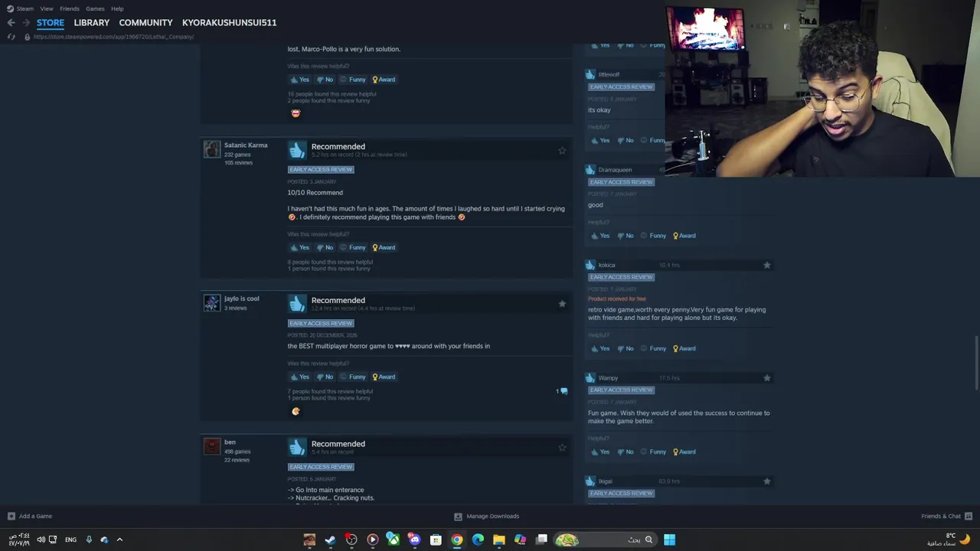This screenshot has width=980, height=551.
Task: Open File Explorer from the taskbar
Action: [x=498, y=540]
